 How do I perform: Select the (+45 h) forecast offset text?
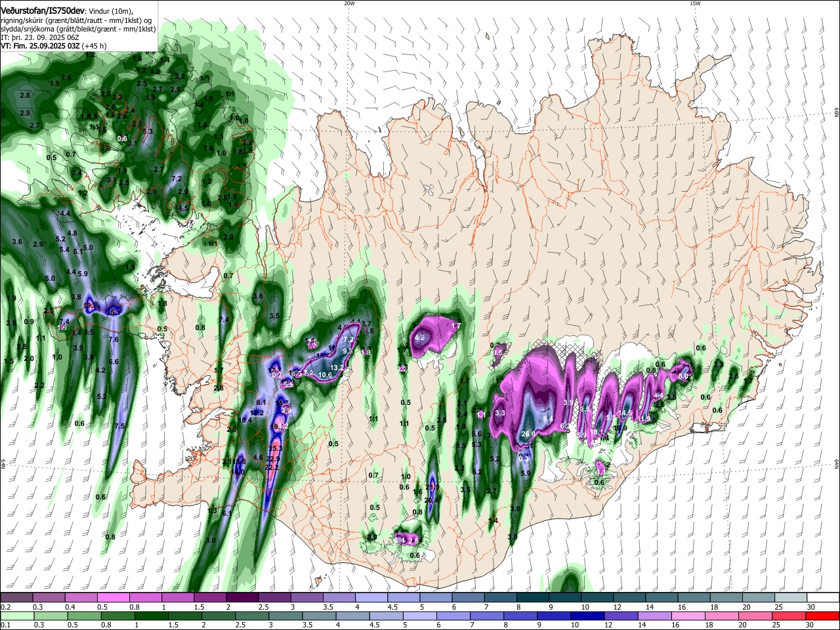click(x=94, y=46)
